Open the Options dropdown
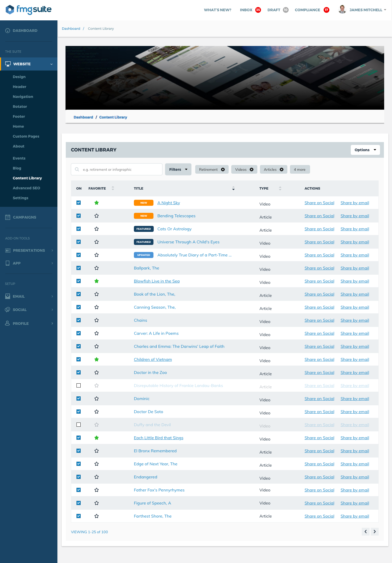Screen dimensions: 392x563 [x=365, y=150]
